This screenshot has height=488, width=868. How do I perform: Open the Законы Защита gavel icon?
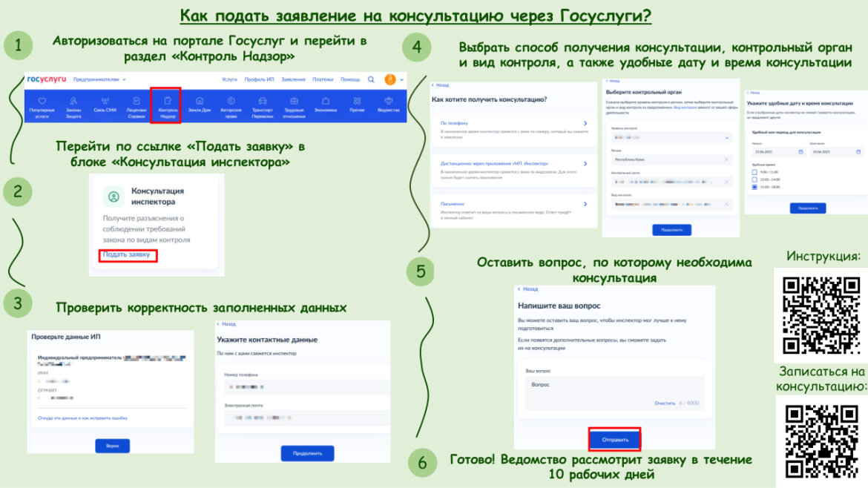[73, 102]
